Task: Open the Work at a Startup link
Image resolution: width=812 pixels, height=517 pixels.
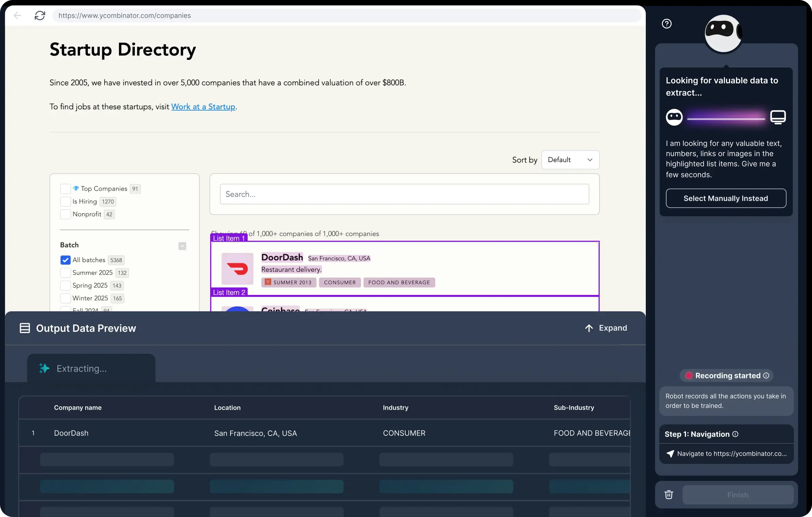Action: pos(203,107)
